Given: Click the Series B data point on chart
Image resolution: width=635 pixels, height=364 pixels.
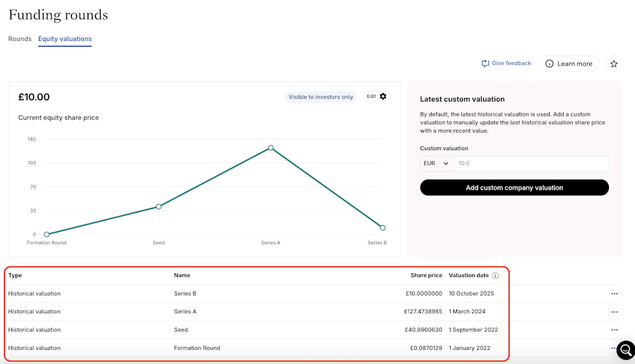Looking at the screenshot, I should [382, 228].
